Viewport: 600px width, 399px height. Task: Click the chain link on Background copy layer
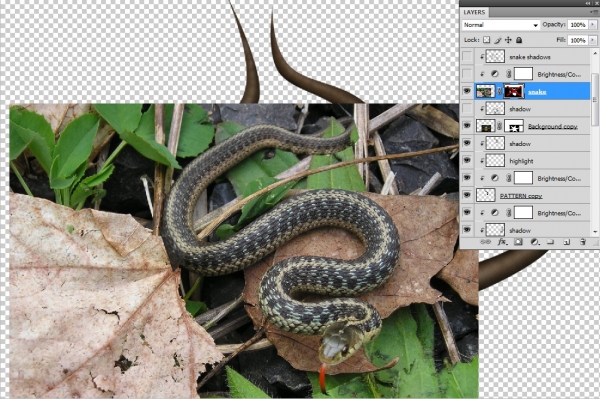coord(499,126)
